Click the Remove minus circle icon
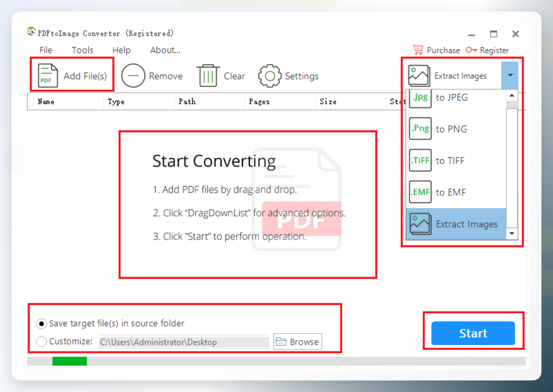 [133, 75]
